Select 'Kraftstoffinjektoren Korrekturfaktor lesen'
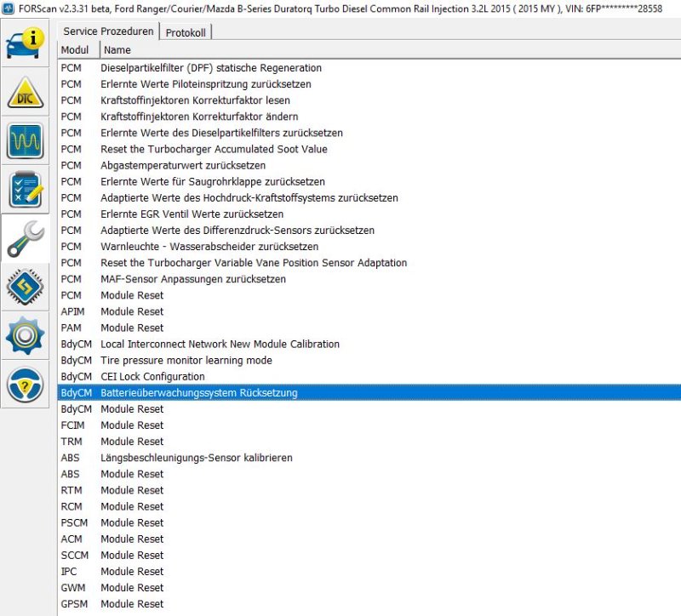Screen dimensions: 681x616 pyautogui.click(x=369, y=100)
